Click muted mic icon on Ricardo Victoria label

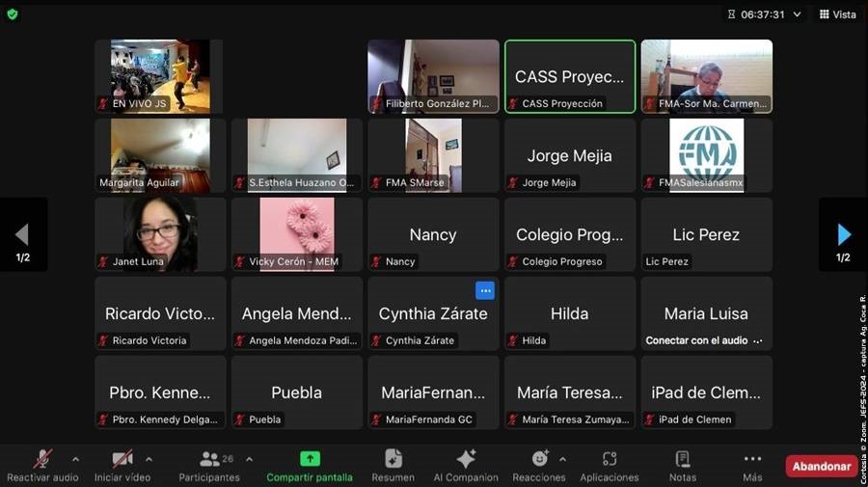tap(103, 341)
